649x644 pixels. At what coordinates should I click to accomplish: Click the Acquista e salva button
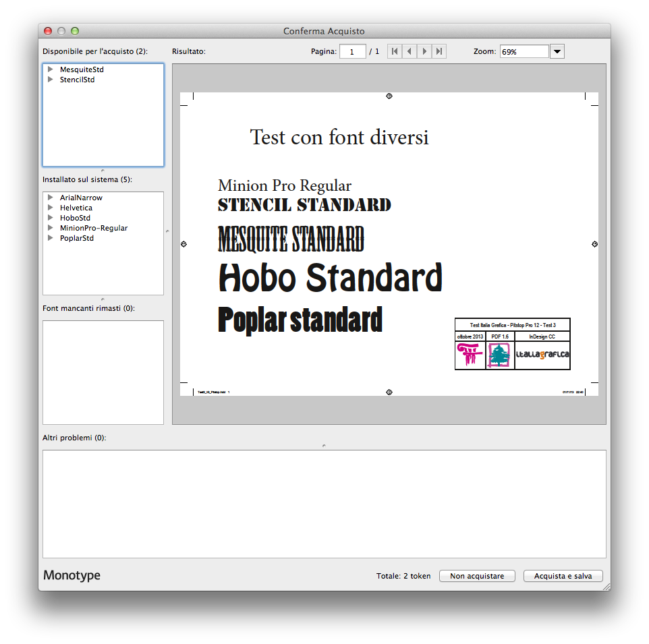[563, 576]
